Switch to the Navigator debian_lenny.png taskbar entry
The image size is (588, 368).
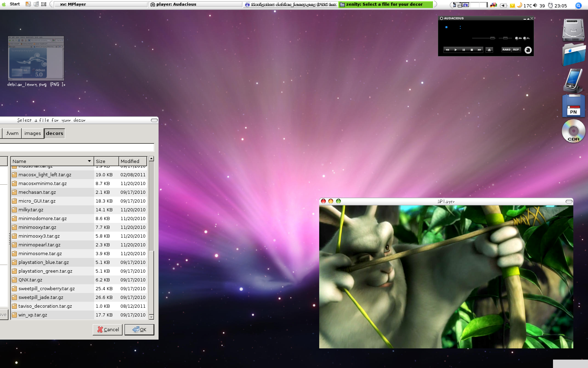(290, 4)
